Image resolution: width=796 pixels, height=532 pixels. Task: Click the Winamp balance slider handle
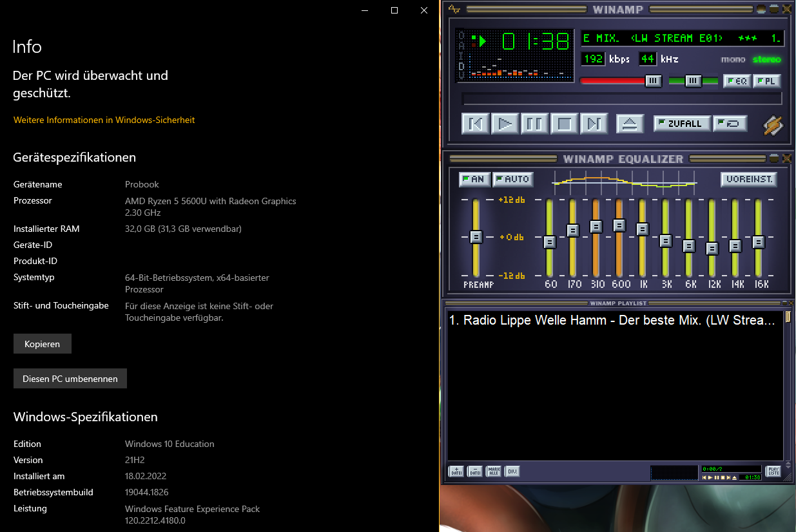[694, 81]
